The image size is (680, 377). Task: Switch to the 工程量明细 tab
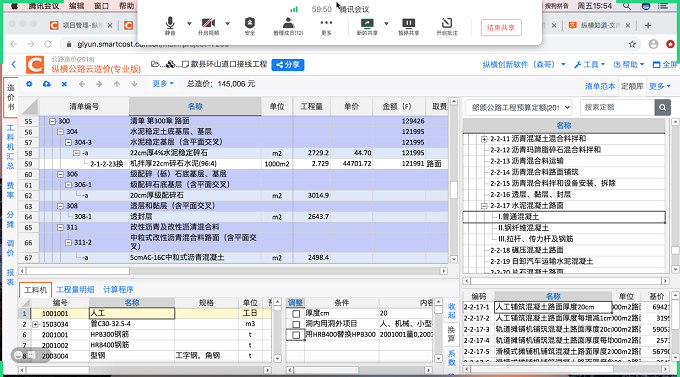[75, 290]
